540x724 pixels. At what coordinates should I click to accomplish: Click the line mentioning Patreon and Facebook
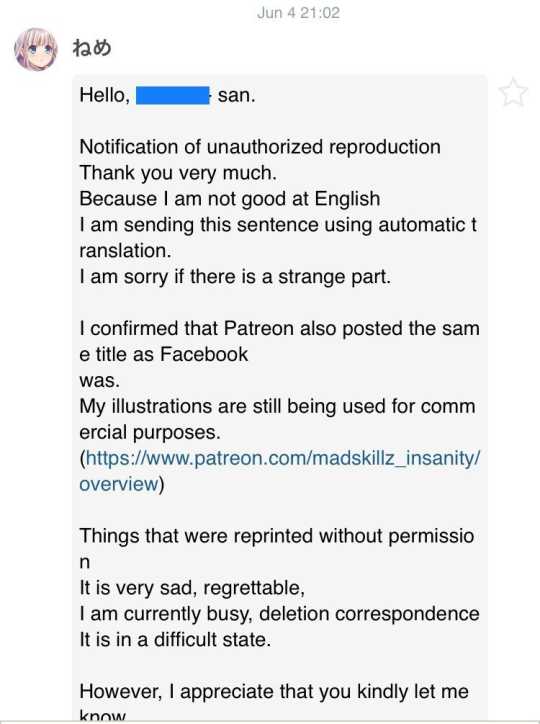279,341
